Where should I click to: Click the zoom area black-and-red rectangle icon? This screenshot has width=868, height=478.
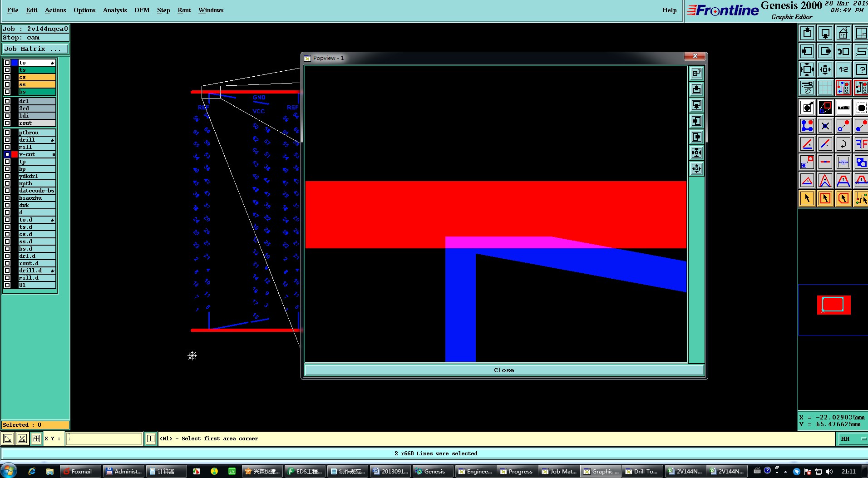pyautogui.click(x=825, y=108)
